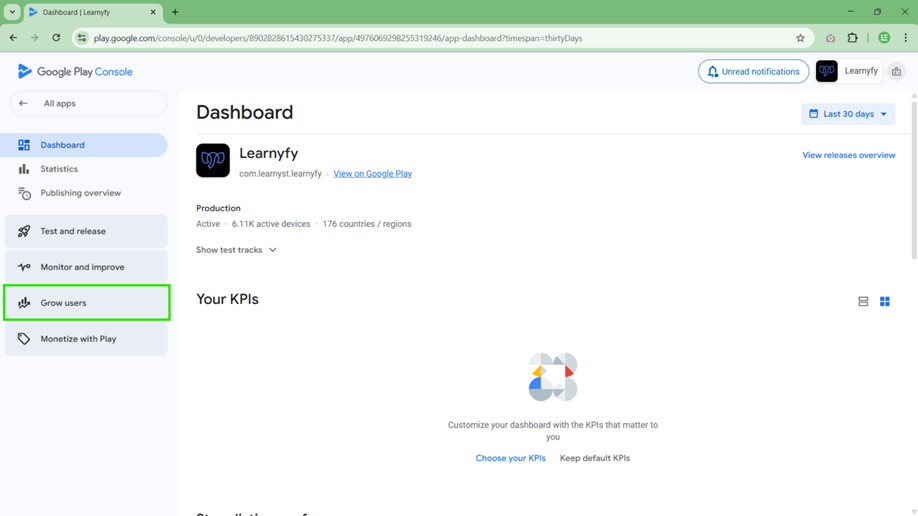Bookmark page with the star icon
The width and height of the screenshot is (918, 516).
(800, 38)
